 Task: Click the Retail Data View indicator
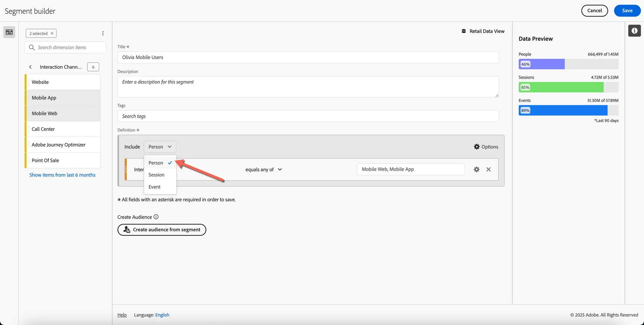click(x=483, y=31)
